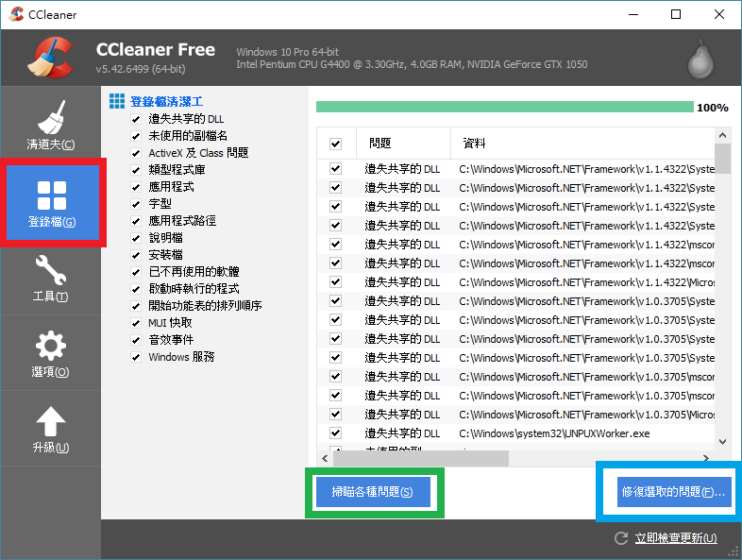The height and width of the screenshot is (560, 742).
Task: Click the CCleaner title bar icon
Action: coord(16,14)
